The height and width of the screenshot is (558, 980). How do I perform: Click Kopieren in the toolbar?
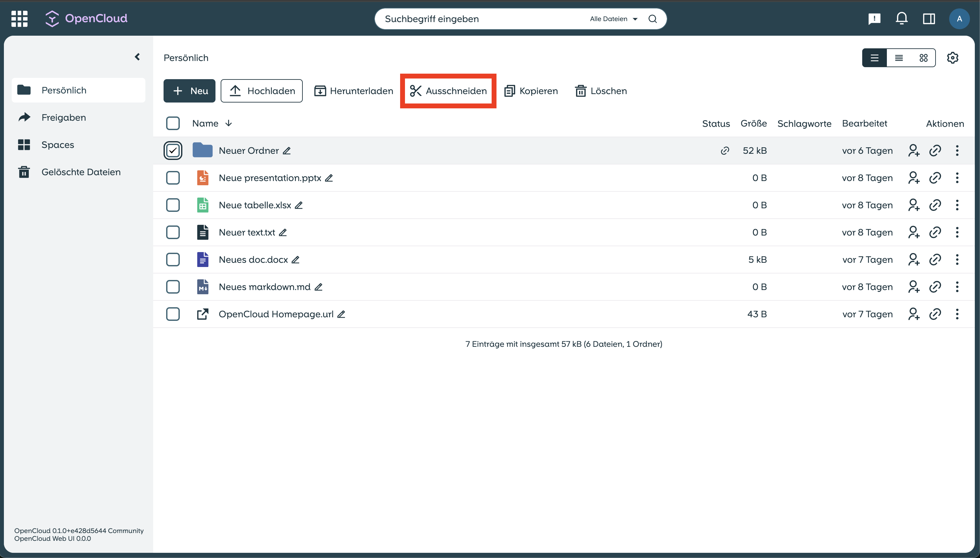point(531,91)
